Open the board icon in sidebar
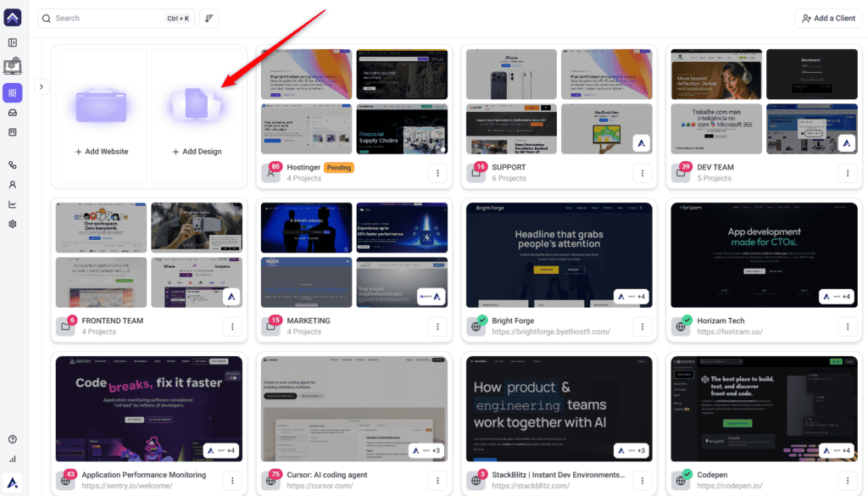 12,132
